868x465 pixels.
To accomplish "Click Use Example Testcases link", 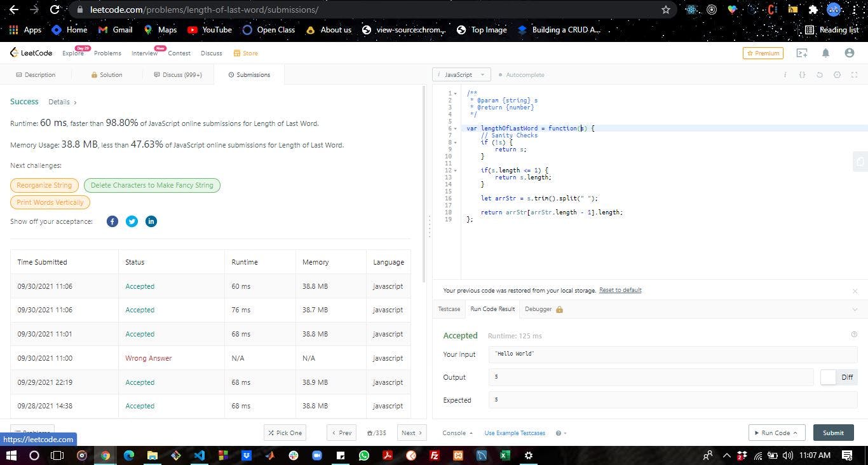I will [x=515, y=433].
